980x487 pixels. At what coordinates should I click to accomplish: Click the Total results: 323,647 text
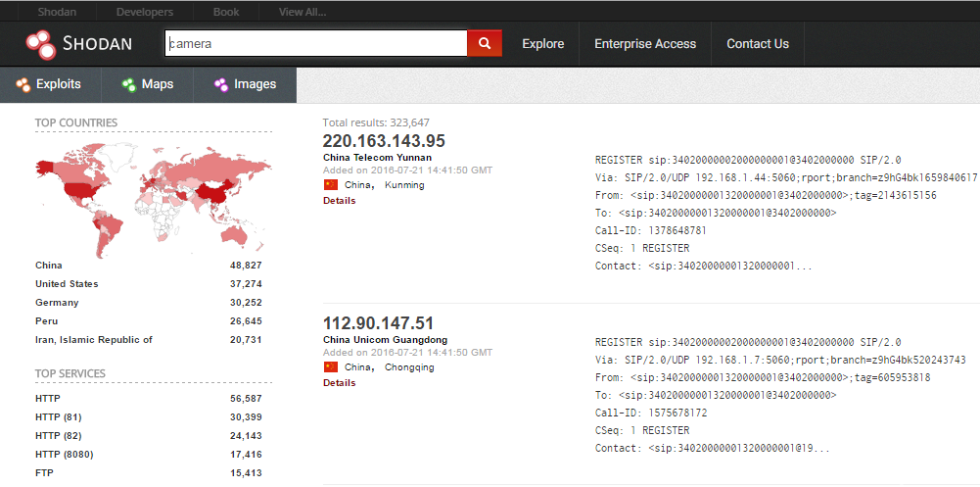pyautogui.click(x=376, y=122)
